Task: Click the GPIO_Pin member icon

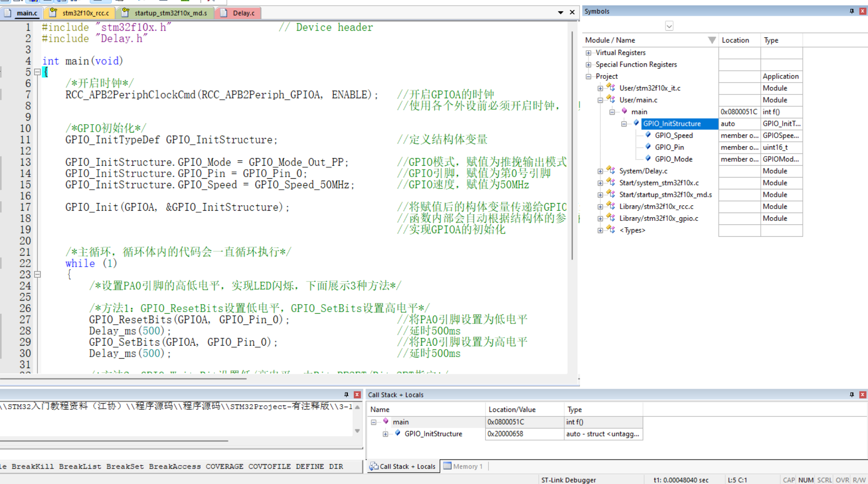Action: 648,147
